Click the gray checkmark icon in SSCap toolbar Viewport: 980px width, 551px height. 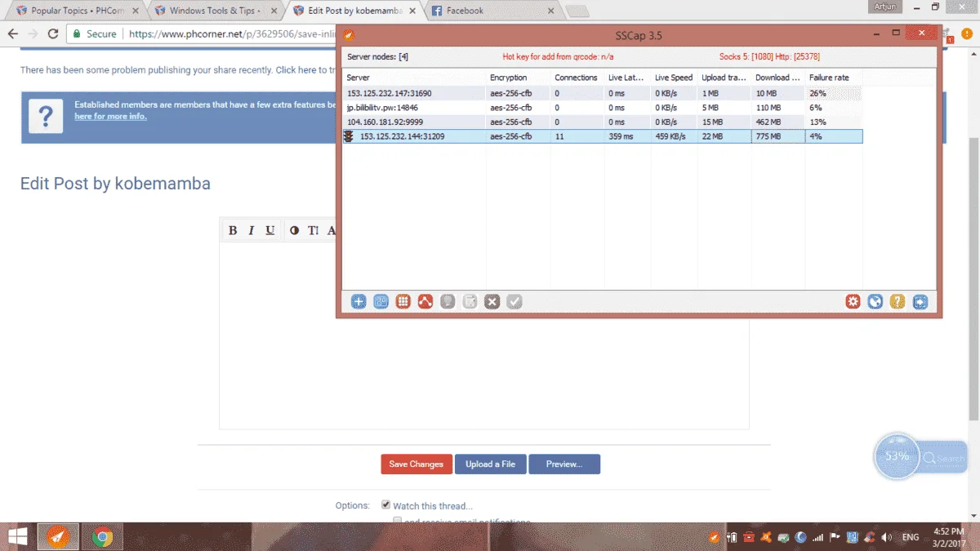coord(514,301)
